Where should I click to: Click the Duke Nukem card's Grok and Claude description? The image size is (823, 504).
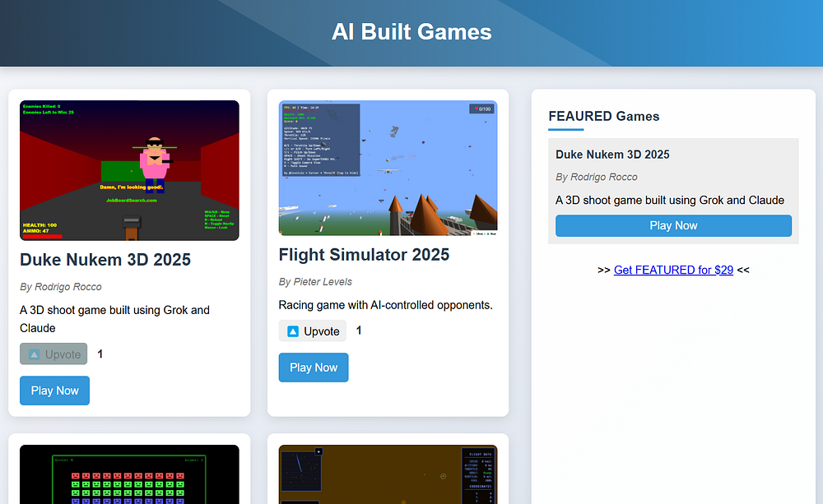point(115,319)
